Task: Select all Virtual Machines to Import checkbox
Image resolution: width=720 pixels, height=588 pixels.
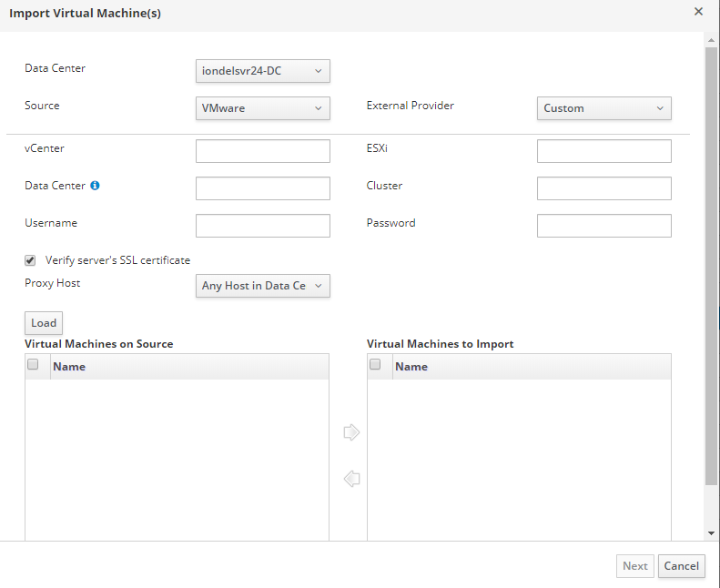Action: coord(375,365)
